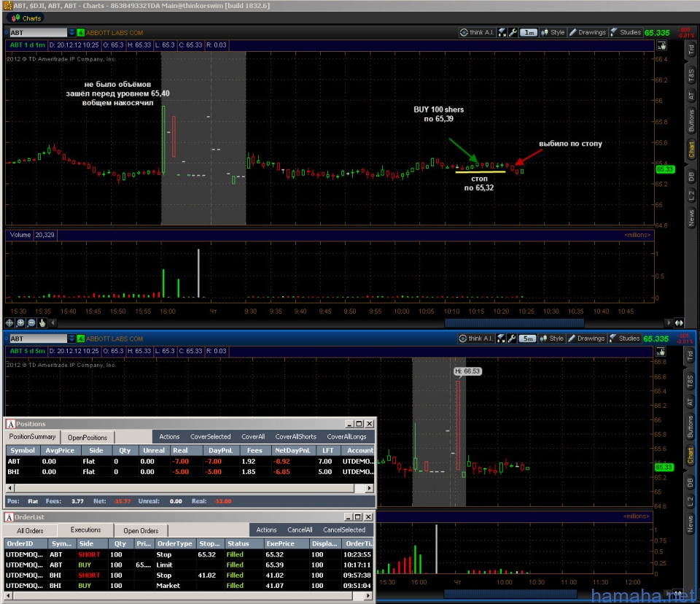700x604 pixels.
Task: Click the upper chart drawing-hand icon below toolbar
Action: coord(661,45)
